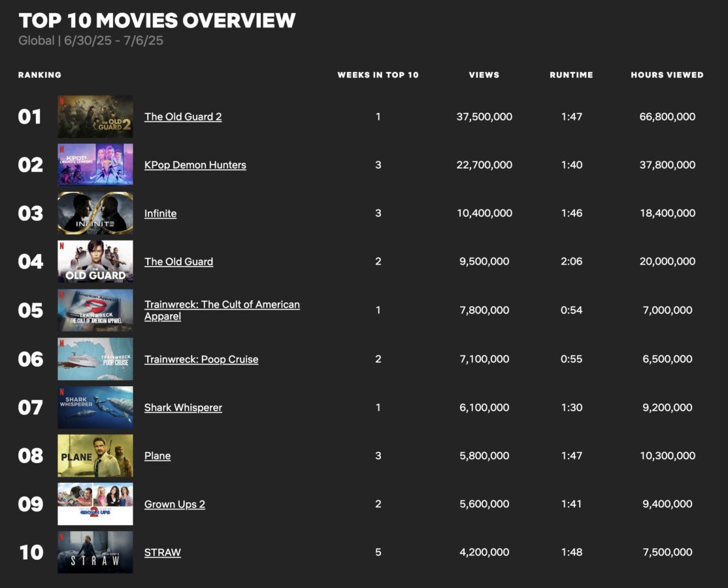Click the 37,500,000 views value
728x588 pixels.
484,116
